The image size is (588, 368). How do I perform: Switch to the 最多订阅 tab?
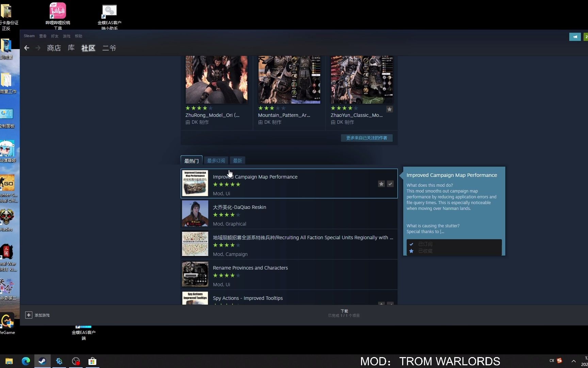tap(216, 160)
